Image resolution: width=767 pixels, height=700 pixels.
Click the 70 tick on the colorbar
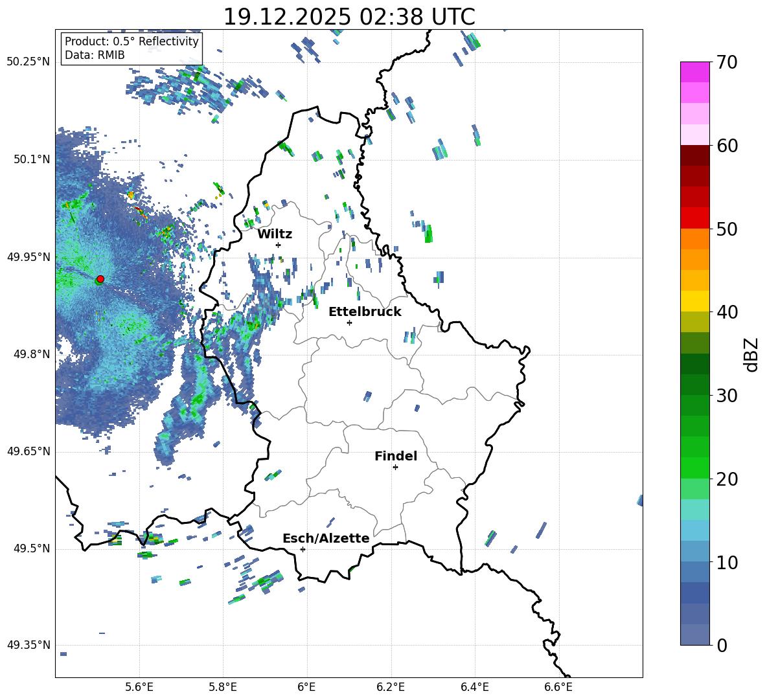point(727,62)
